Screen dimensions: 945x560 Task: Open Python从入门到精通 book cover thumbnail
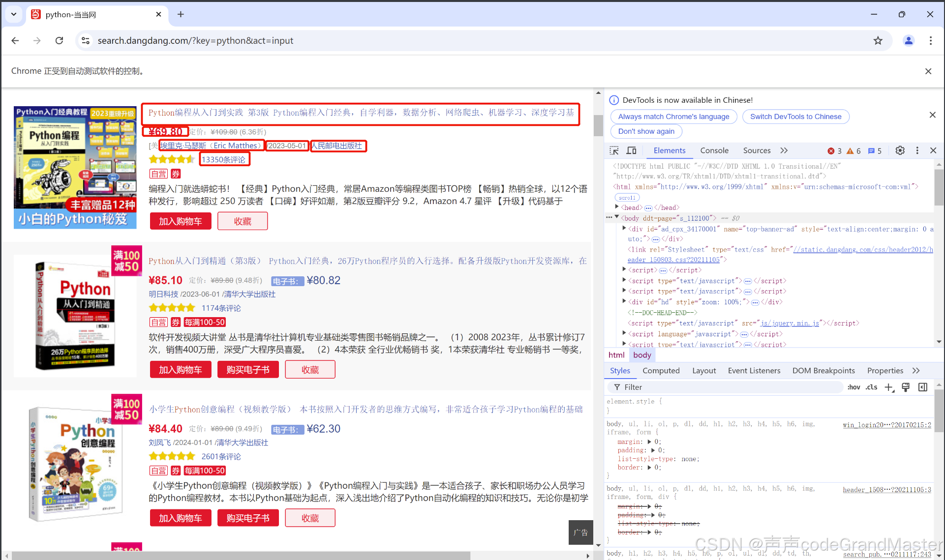click(x=75, y=316)
